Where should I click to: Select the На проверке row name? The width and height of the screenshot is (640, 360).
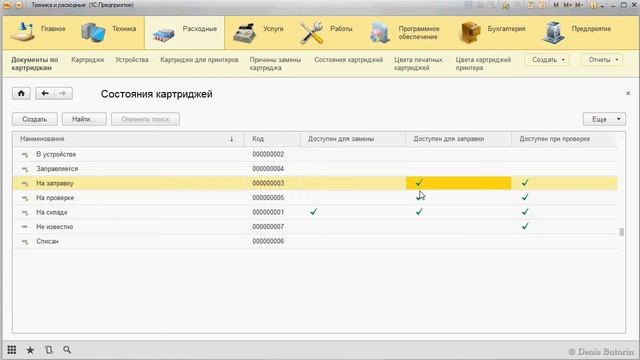tap(55, 198)
